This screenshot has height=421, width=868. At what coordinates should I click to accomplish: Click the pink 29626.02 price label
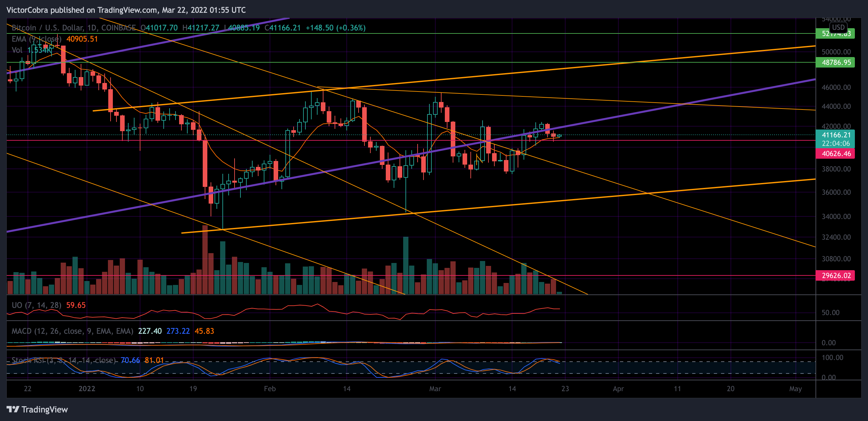[x=835, y=275]
